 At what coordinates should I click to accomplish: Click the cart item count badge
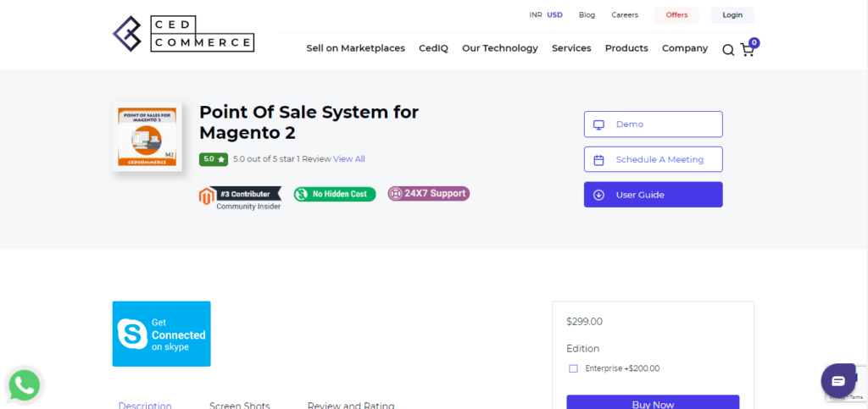[x=754, y=42]
